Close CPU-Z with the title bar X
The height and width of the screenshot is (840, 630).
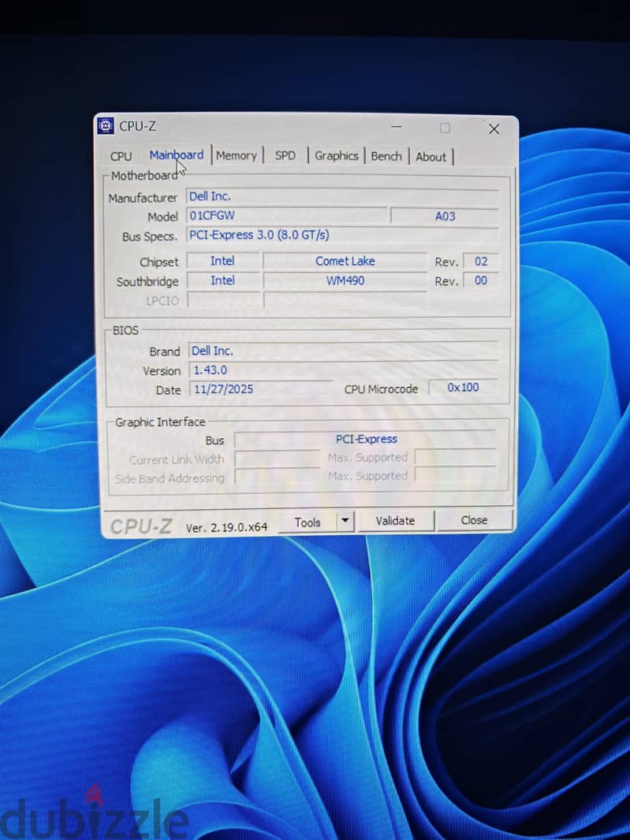coord(494,128)
